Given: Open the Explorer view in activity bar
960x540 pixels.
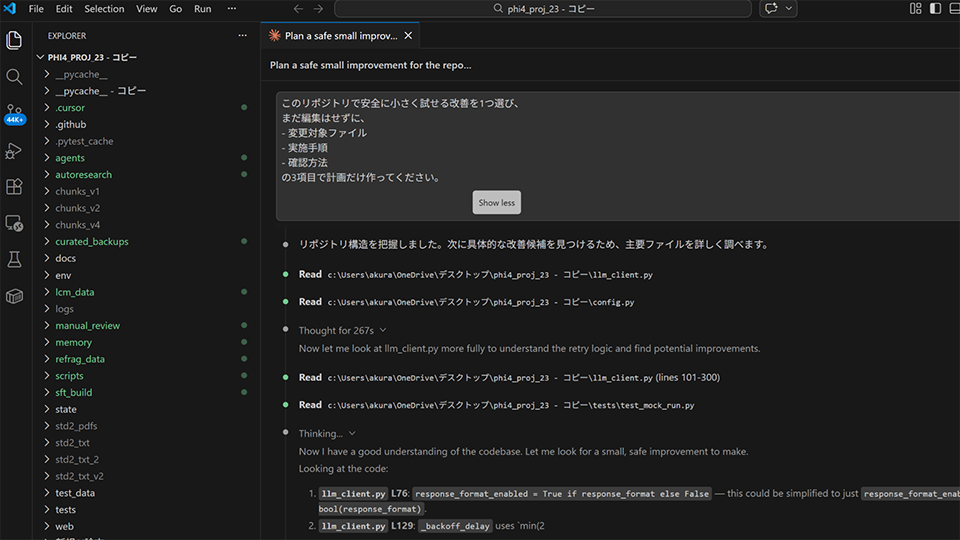Looking at the screenshot, I should [x=14, y=40].
